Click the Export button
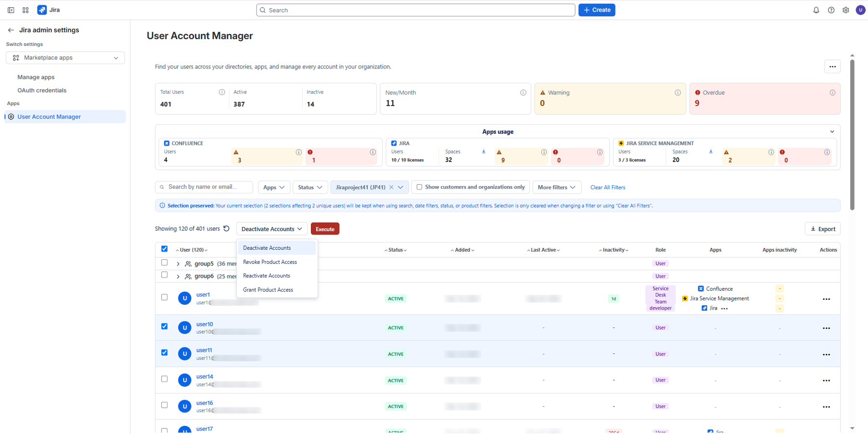The height and width of the screenshot is (434, 868). [823, 229]
